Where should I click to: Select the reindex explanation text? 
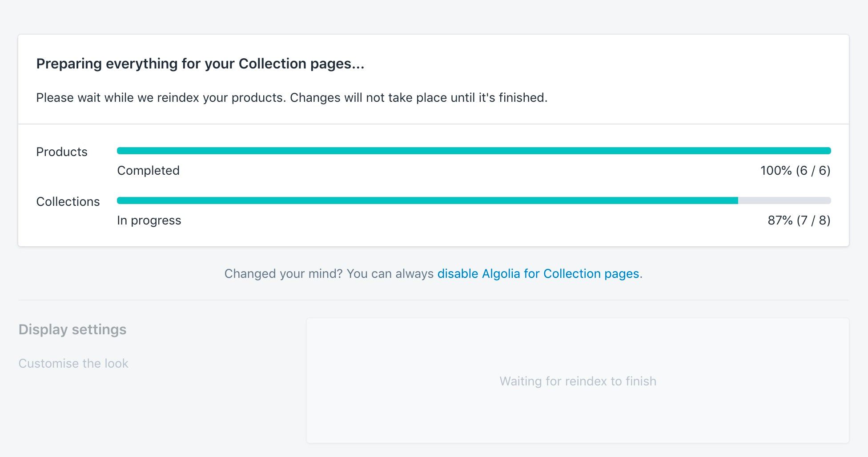(292, 97)
